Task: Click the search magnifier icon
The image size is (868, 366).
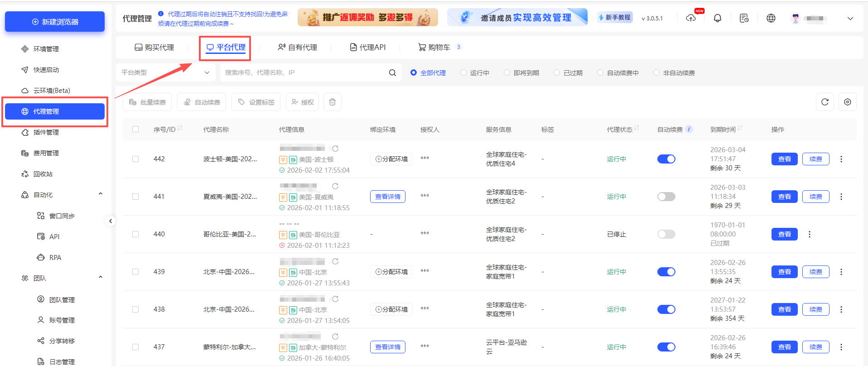Action: [x=392, y=72]
